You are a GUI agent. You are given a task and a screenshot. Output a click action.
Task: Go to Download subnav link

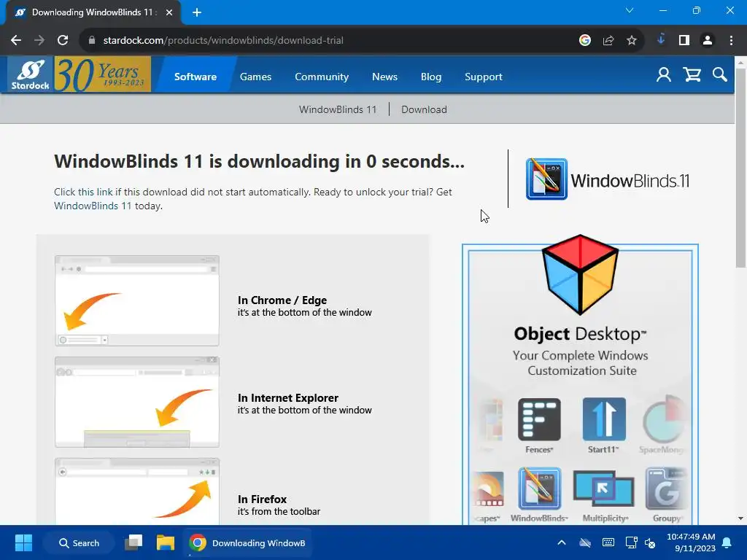point(424,109)
